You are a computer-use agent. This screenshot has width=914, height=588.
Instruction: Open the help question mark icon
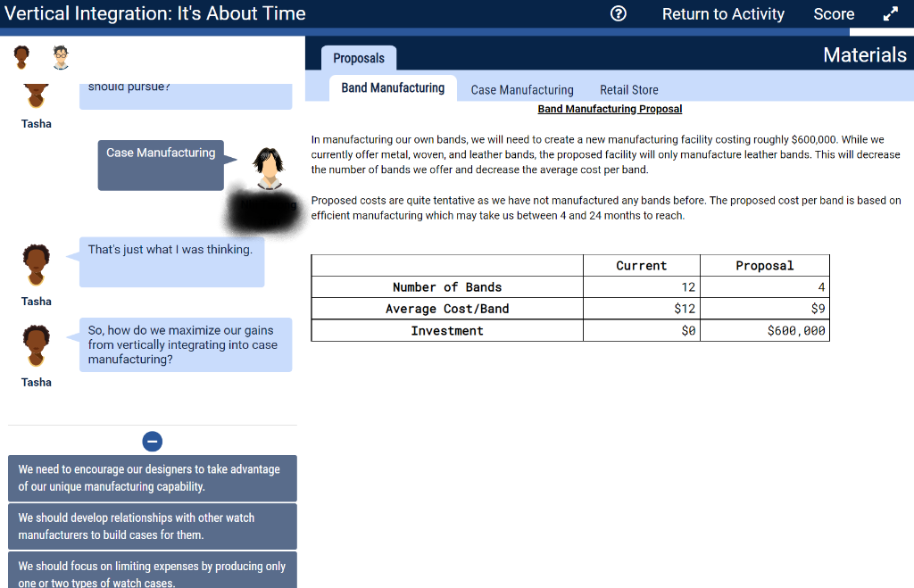coord(619,14)
